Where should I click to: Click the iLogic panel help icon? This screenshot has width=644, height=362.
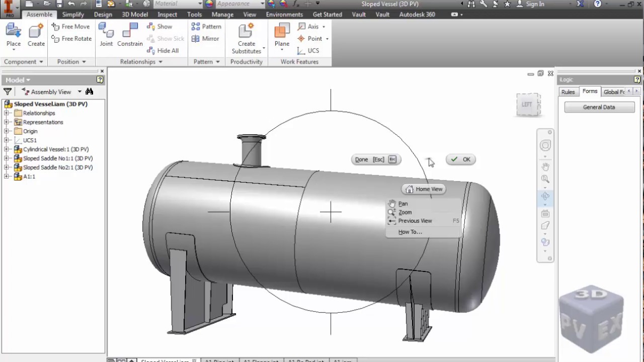pyautogui.click(x=637, y=79)
